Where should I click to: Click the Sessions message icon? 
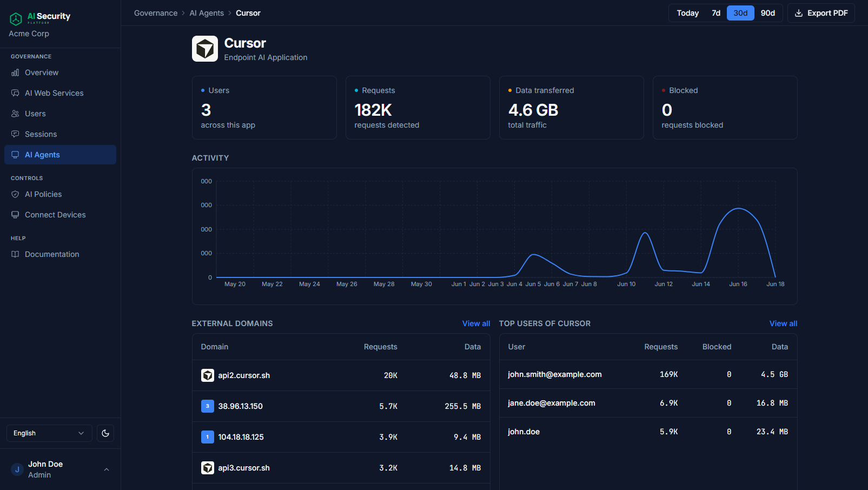point(15,134)
